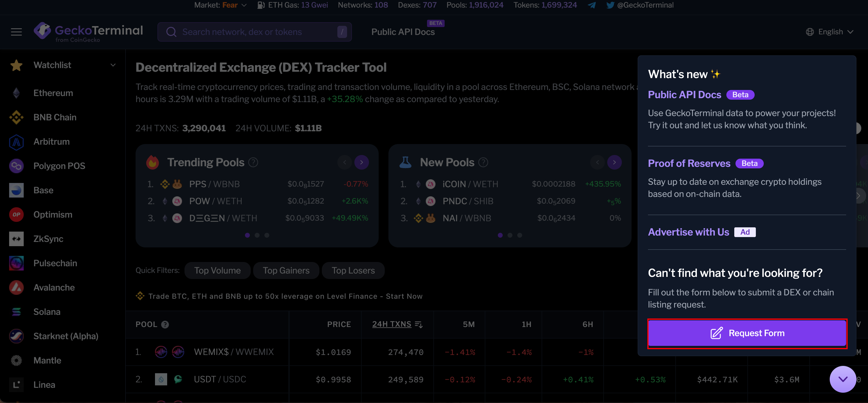Open the NAI / WBNB new pool

click(510, 218)
